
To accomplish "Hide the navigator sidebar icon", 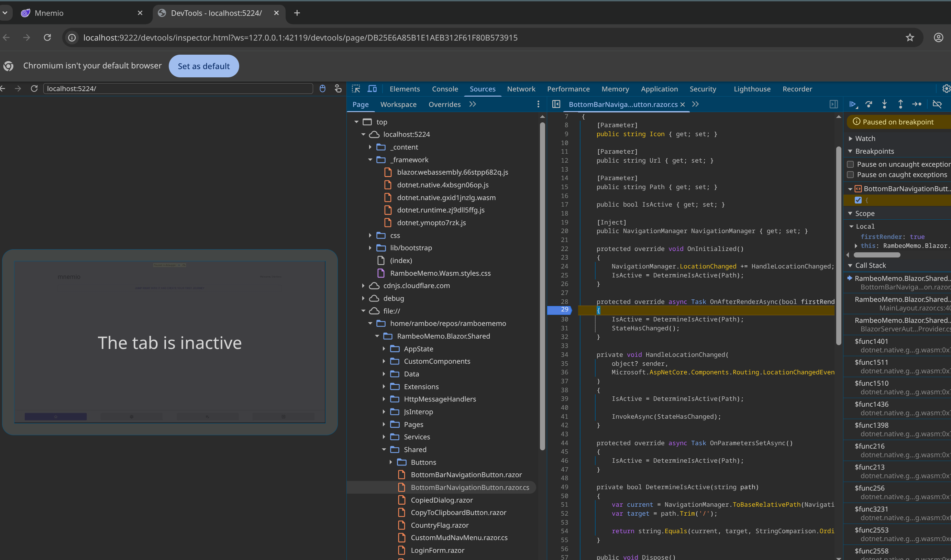I will pyautogui.click(x=556, y=104).
